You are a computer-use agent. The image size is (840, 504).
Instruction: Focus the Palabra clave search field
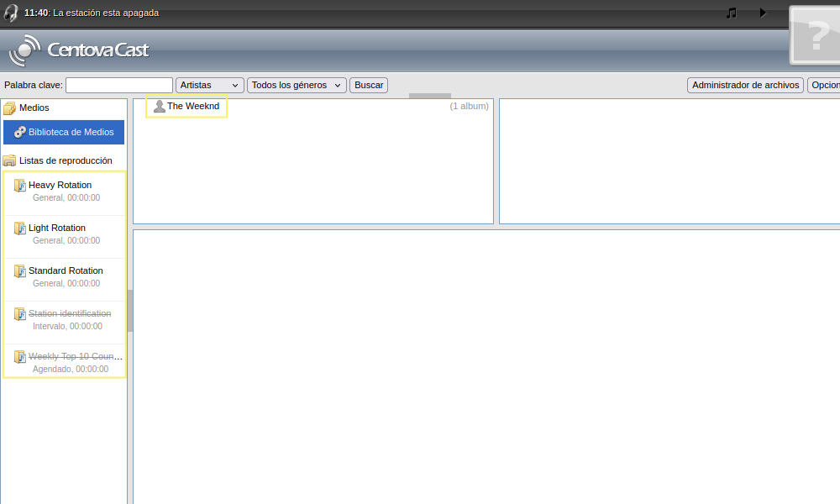(119, 85)
